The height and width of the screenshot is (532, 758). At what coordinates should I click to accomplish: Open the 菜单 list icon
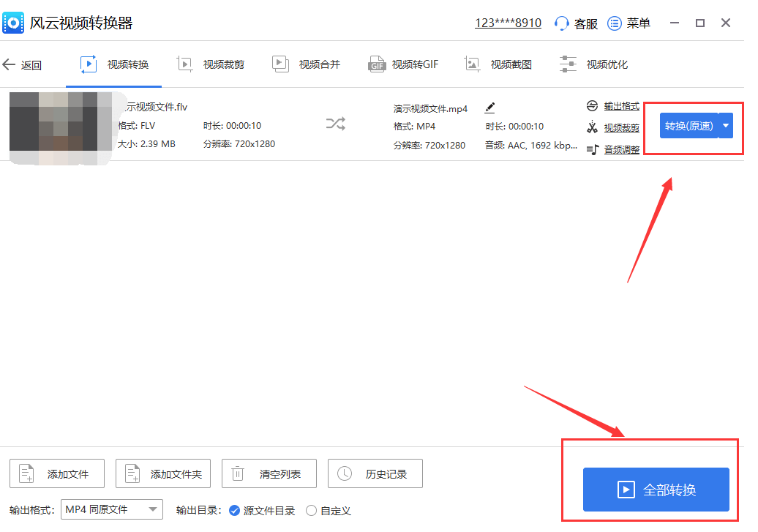(615, 23)
